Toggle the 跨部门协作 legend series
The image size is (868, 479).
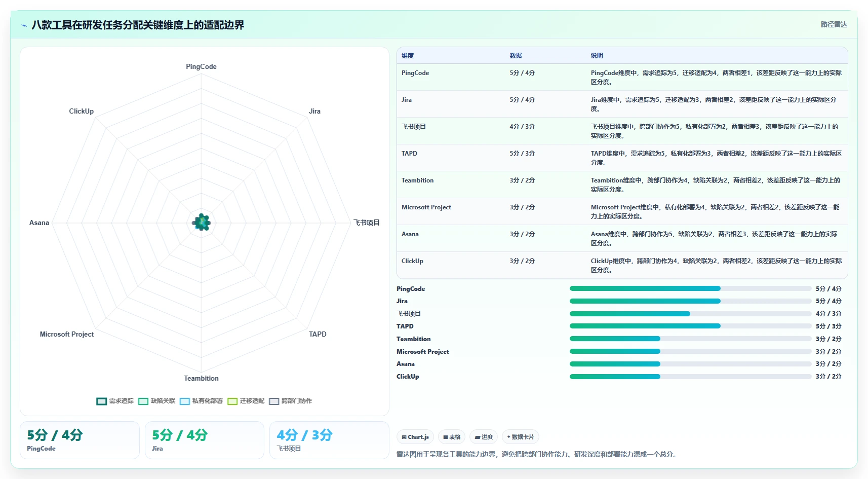[x=290, y=401]
